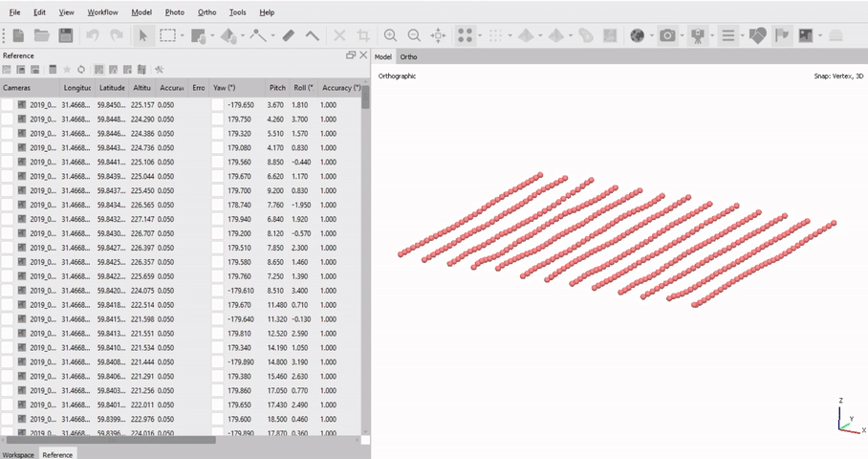Select the Move Object tool

(x=228, y=35)
